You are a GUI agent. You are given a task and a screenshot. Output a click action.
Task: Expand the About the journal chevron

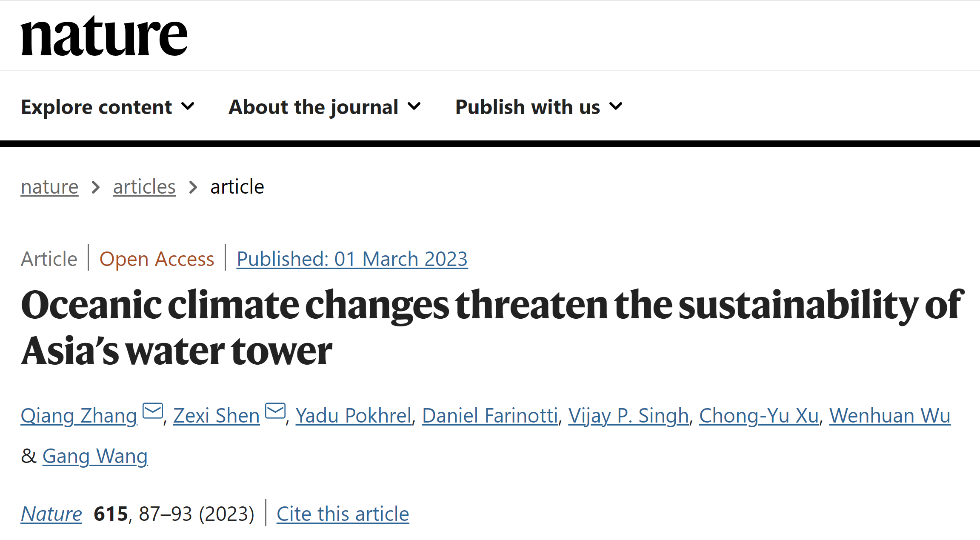(414, 106)
